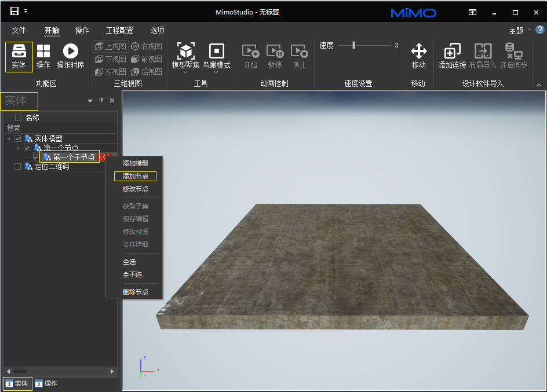Switch to the 操作 bottom panel tab

(46, 383)
